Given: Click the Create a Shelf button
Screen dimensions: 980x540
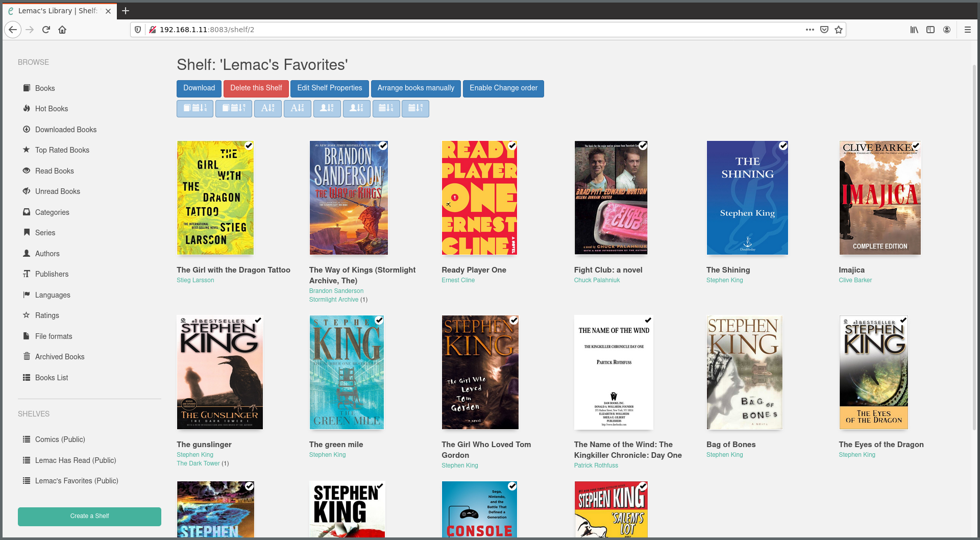Looking at the screenshot, I should (89, 516).
